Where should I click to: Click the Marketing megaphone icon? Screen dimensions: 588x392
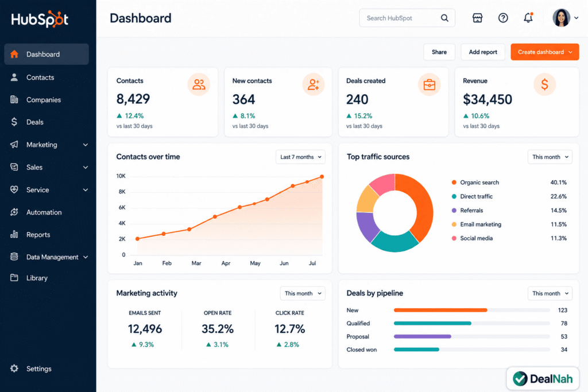14,145
